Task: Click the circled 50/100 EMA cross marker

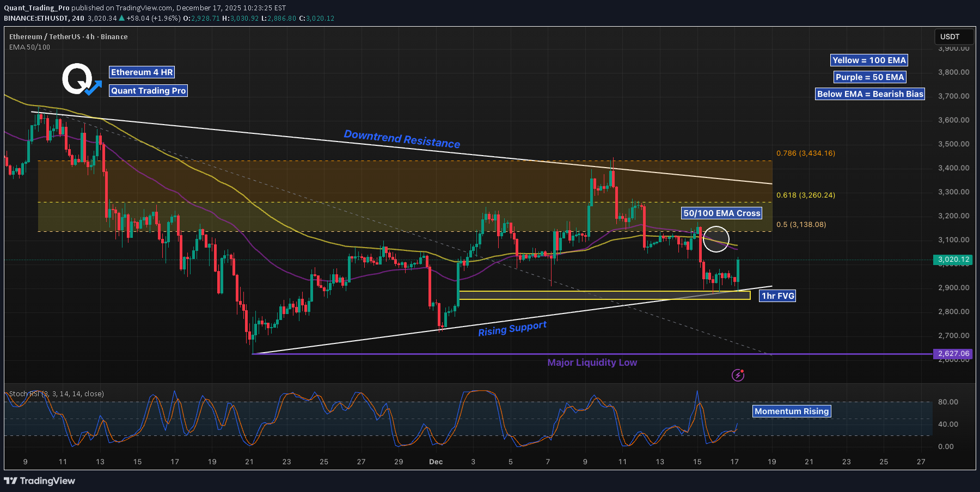Action: tap(716, 238)
